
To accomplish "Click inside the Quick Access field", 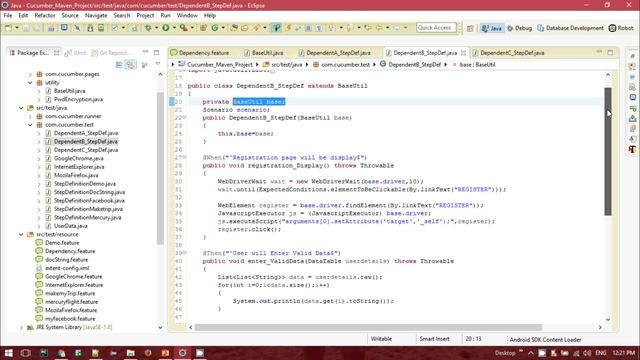I will coord(436,28).
